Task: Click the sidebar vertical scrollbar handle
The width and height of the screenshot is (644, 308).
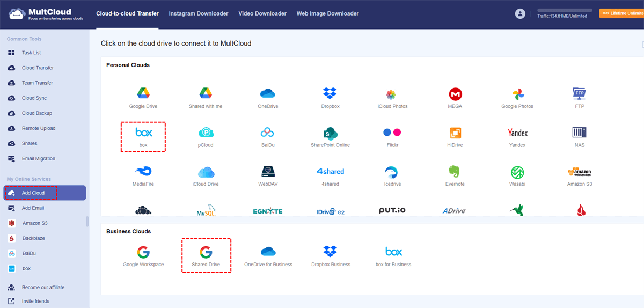Action: click(x=87, y=222)
